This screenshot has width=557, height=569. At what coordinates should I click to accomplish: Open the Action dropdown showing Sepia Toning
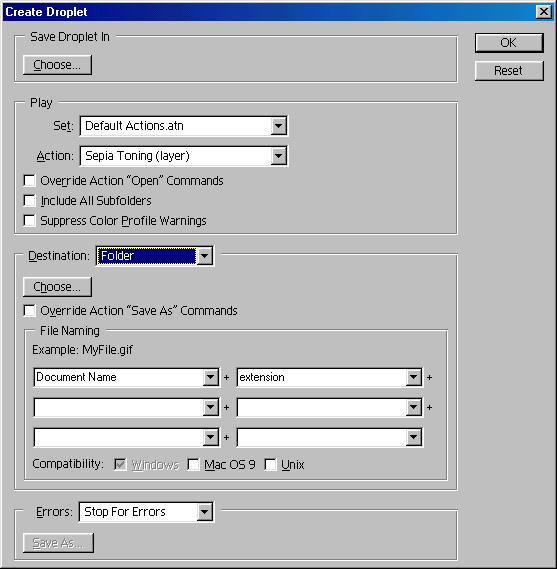coord(184,156)
